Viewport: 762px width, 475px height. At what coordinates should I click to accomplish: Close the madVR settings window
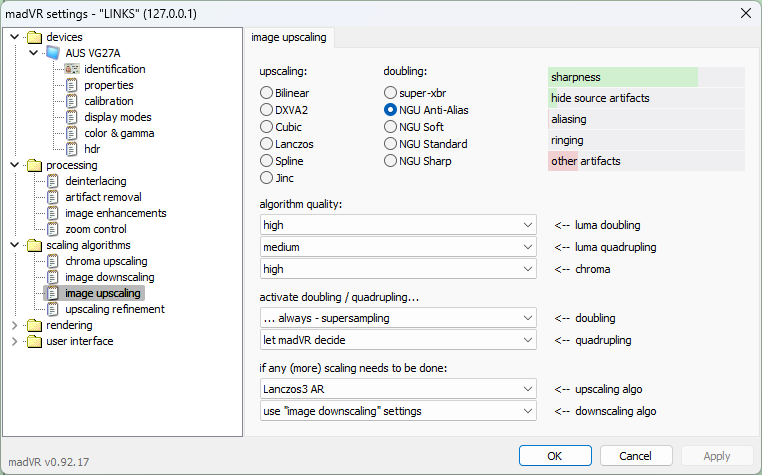click(746, 13)
